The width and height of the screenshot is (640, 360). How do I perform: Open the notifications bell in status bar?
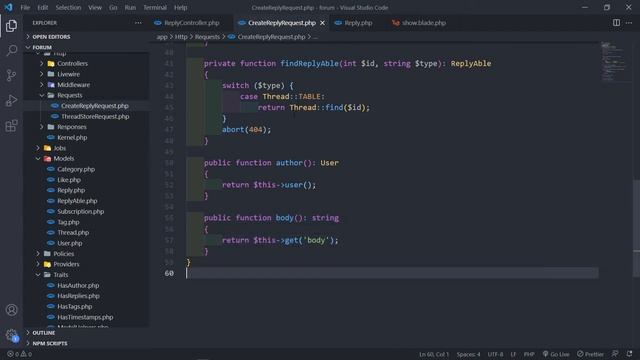629,354
